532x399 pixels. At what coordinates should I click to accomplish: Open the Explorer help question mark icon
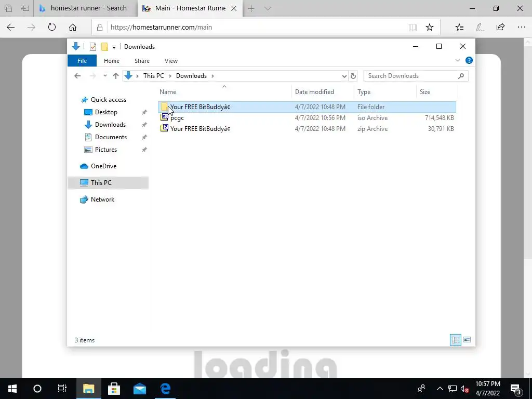(x=469, y=60)
